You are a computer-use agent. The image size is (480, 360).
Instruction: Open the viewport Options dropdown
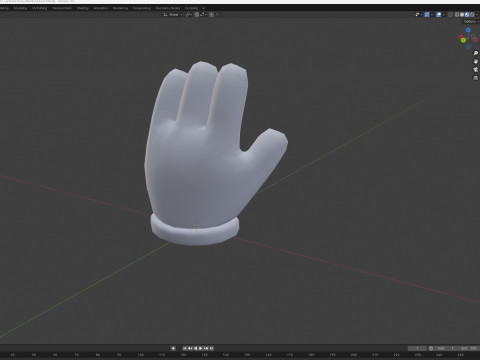[x=471, y=22]
